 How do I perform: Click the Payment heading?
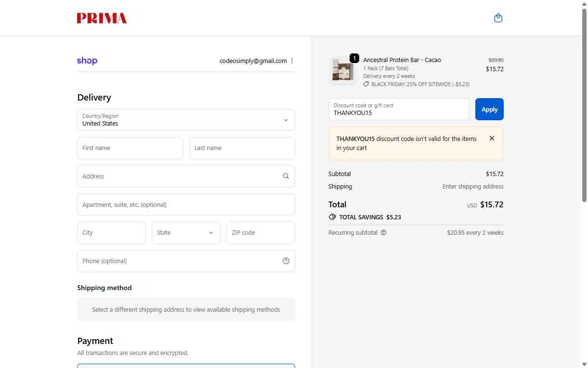coord(95,341)
